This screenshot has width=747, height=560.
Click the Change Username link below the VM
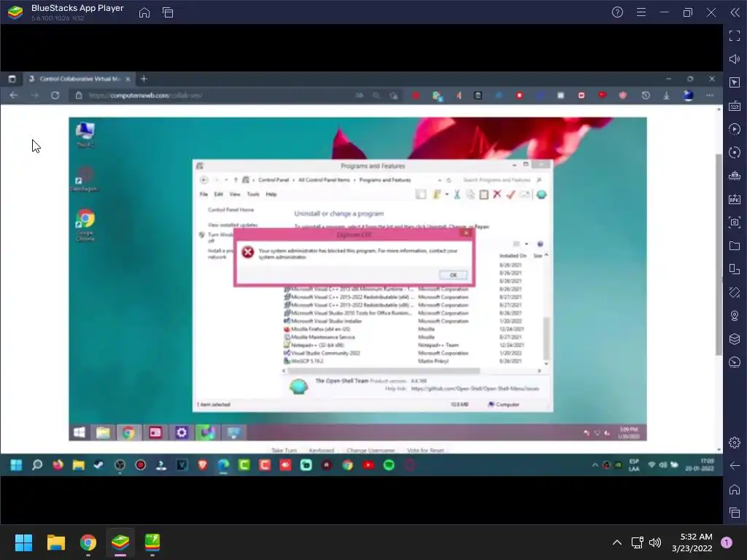point(371,450)
